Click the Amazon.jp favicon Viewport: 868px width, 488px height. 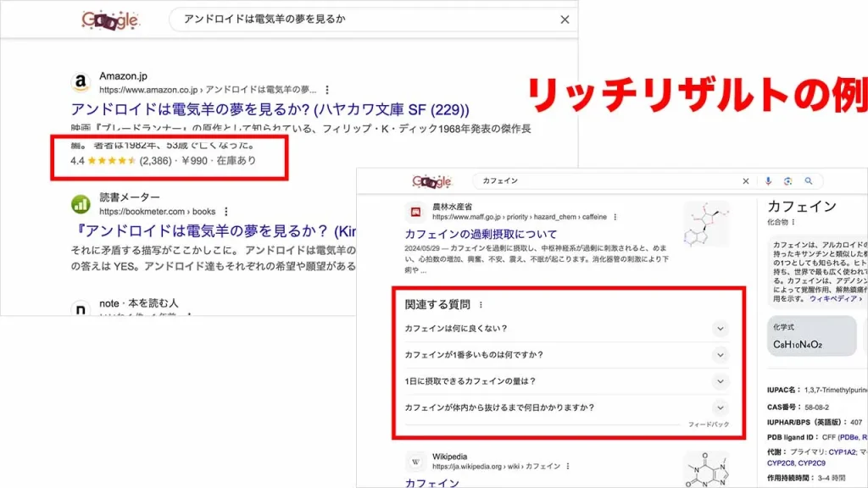[x=81, y=82]
